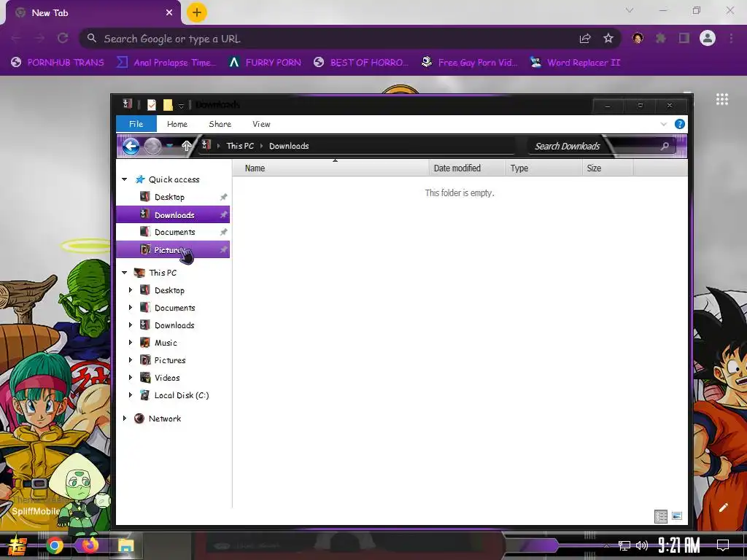
Task: Switch to large thumbnails view icon
Action: coord(676,516)
